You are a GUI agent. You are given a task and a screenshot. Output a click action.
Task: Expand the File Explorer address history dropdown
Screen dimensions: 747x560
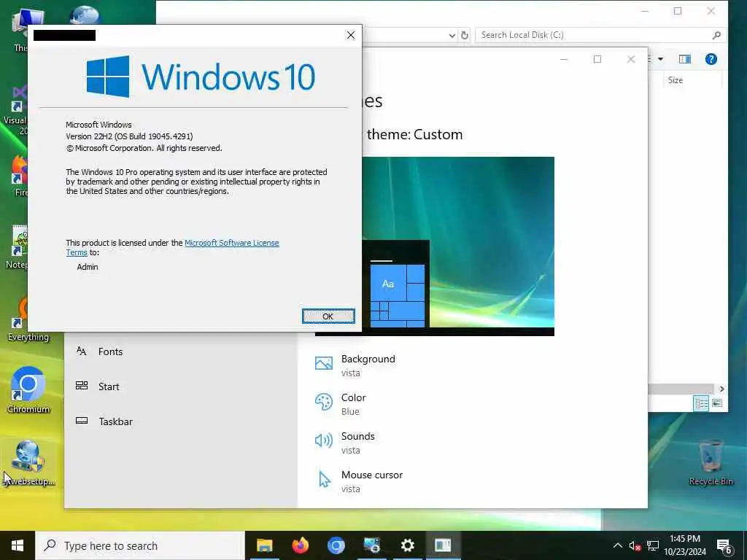pyautogui.click(x=452, y=35)
